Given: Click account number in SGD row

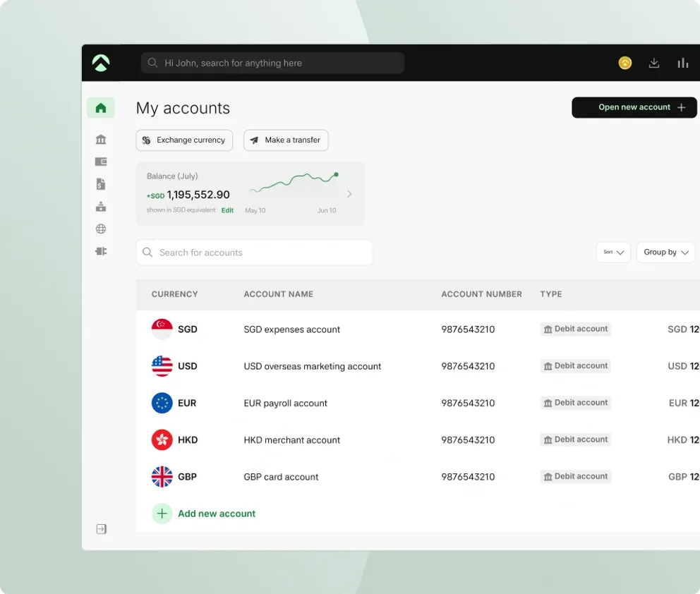Looking at the screenshot, I should click(x=468, y=329).
